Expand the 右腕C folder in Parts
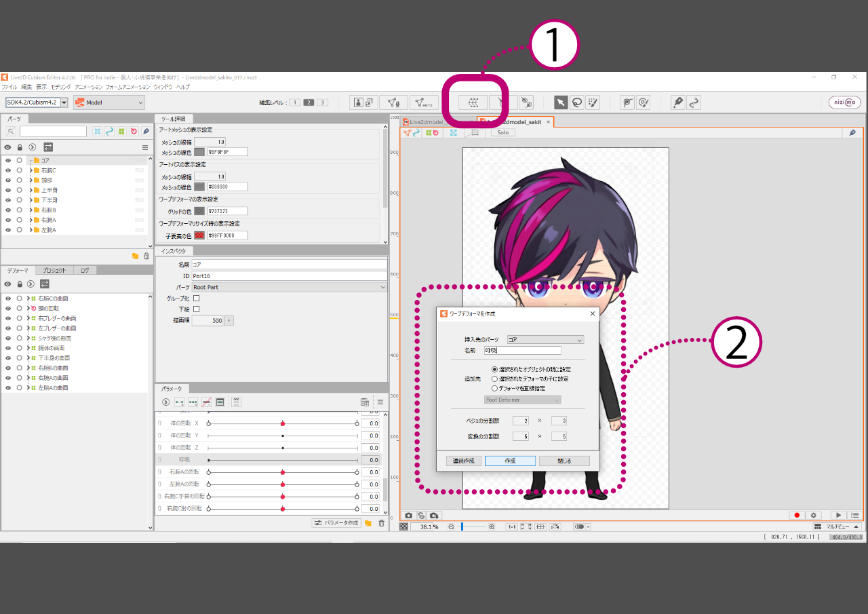The height and width of the screenshot is (614, 868). tap(31, 170)
